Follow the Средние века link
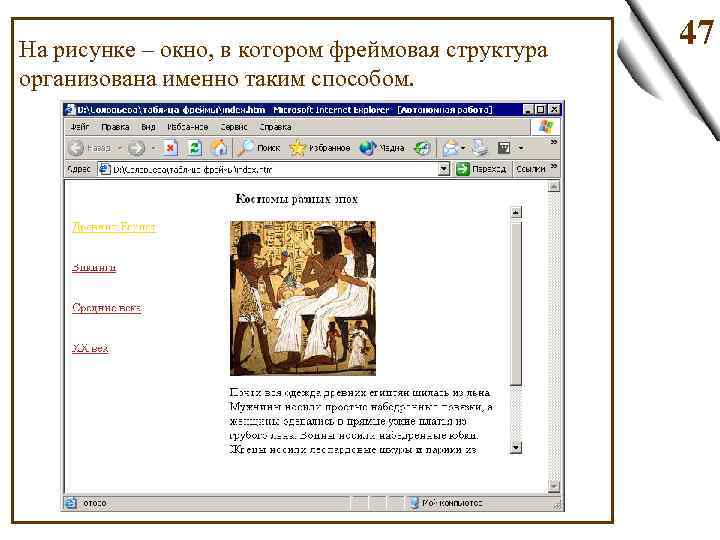Screen dimensions: 720x540 tap(107, 308)
